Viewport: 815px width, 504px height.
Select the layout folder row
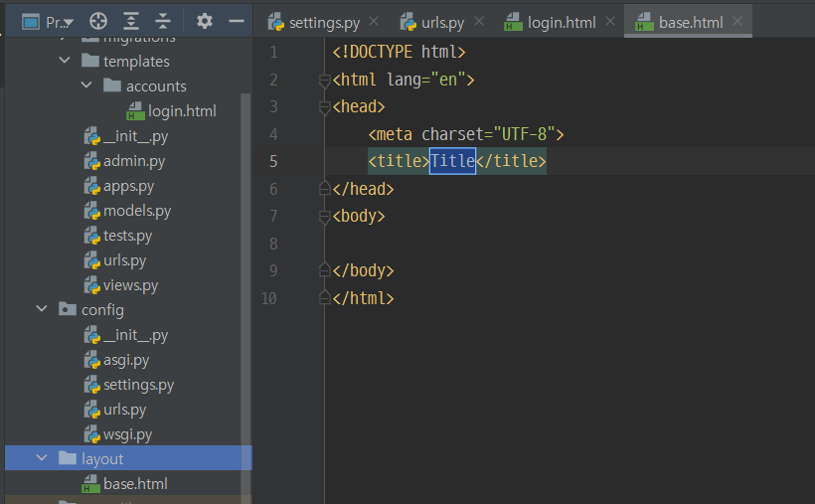click(x=128, y=458)
